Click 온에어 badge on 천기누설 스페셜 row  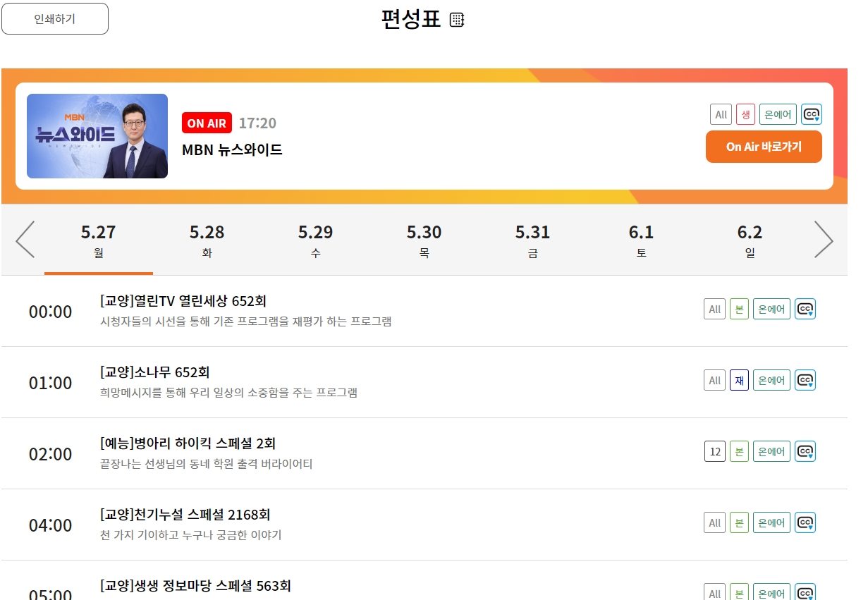[771, 522]
